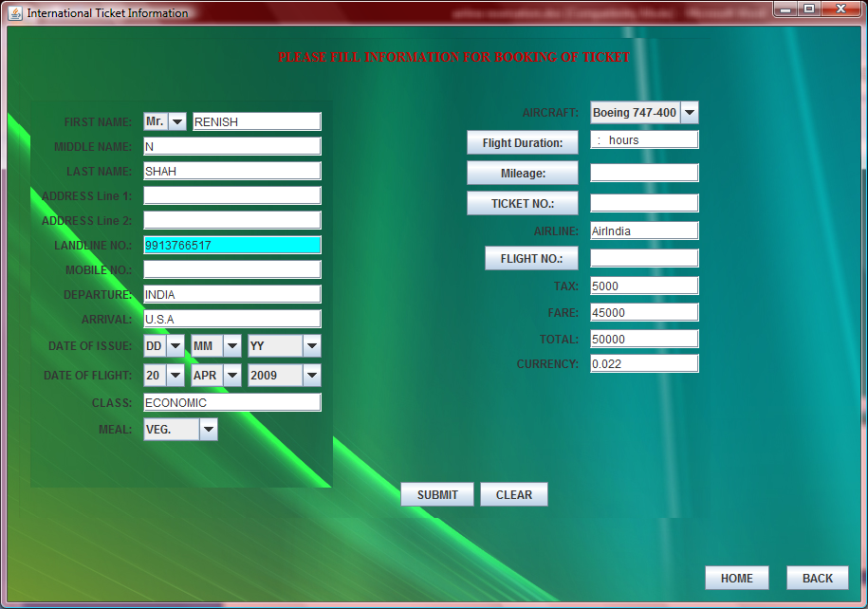Image resolution: width=868 pixels, height=609 pixels.
Task: Click the Departure field showing INDIA
Action: pos(232,294)
